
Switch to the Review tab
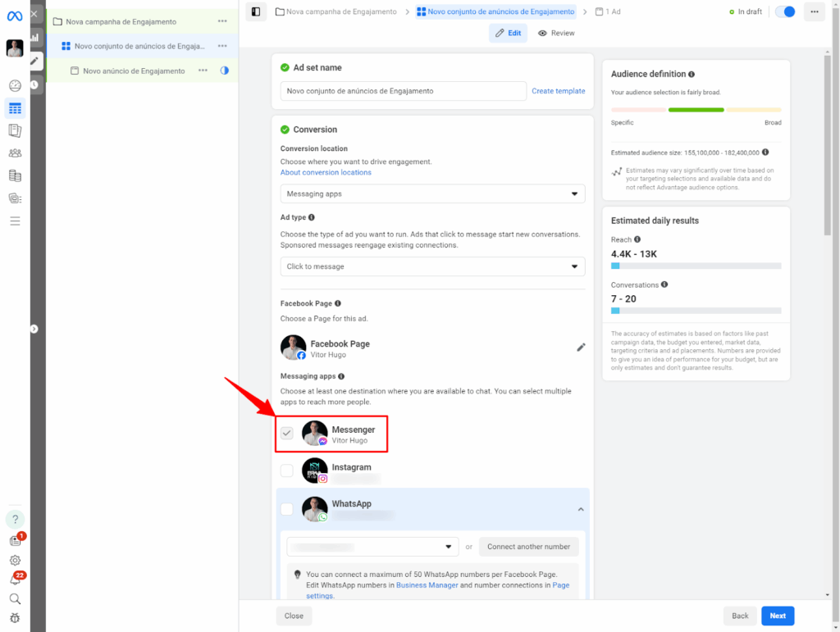tap(557, 33)
